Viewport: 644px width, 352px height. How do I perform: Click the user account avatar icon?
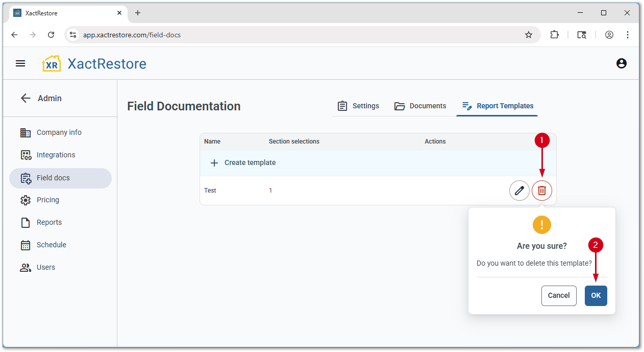(x=621, y=63)
